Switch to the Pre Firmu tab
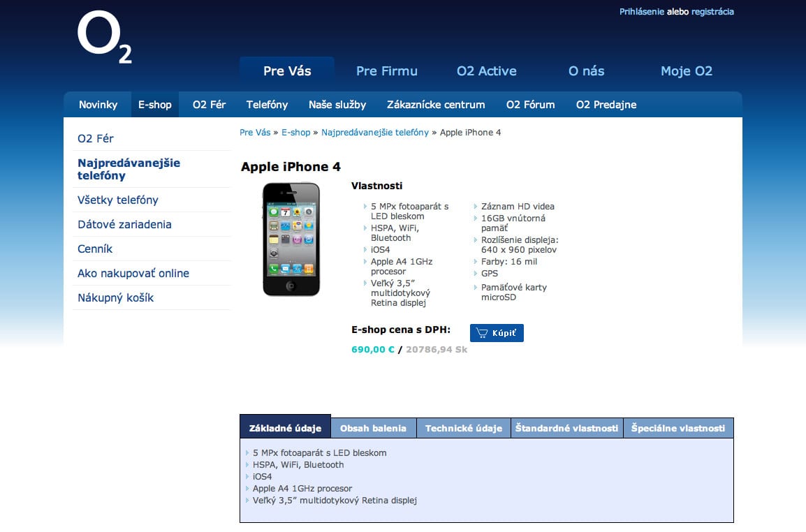The image size is (806, 532). click(386, 71)
